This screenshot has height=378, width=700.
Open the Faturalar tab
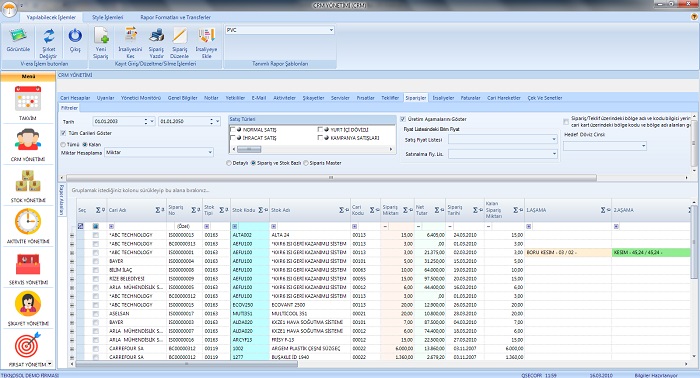click(x=471, y=98)
